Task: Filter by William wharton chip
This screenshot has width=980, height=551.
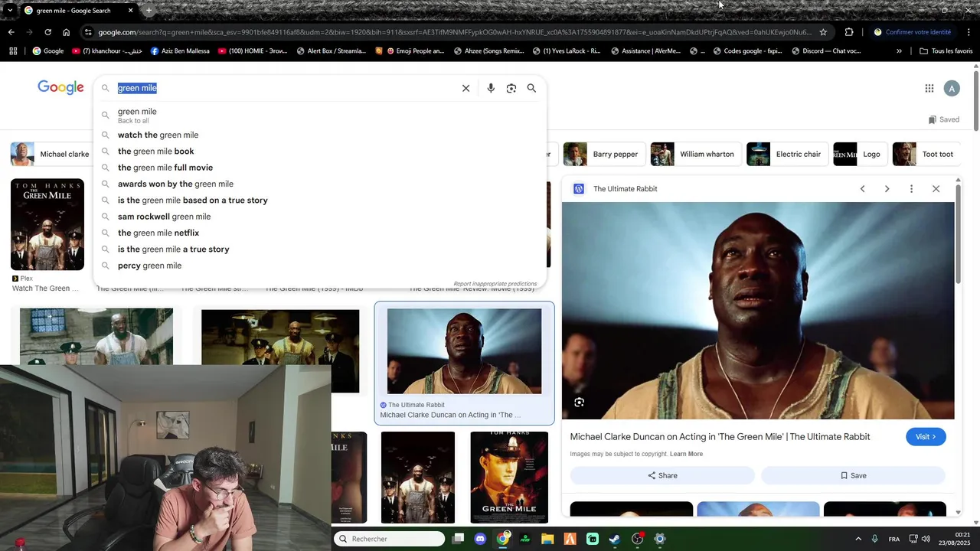Action: [x=696, y=154]
